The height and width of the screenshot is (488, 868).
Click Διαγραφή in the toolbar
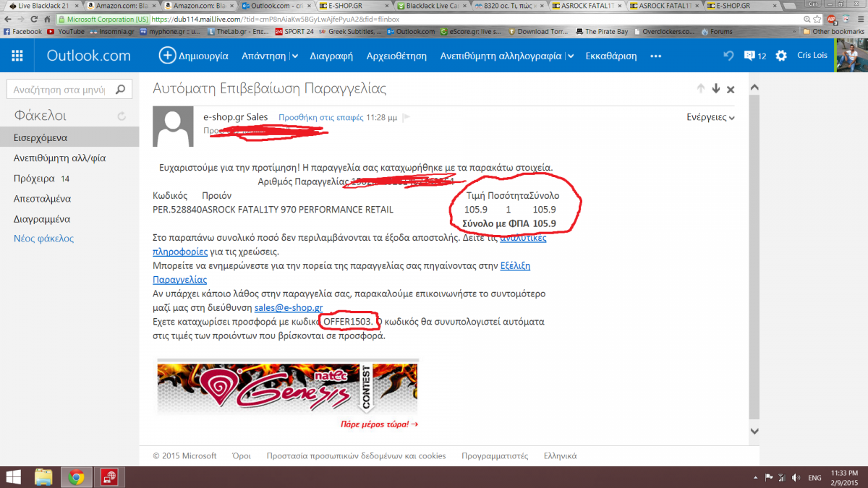coord(331,56)
